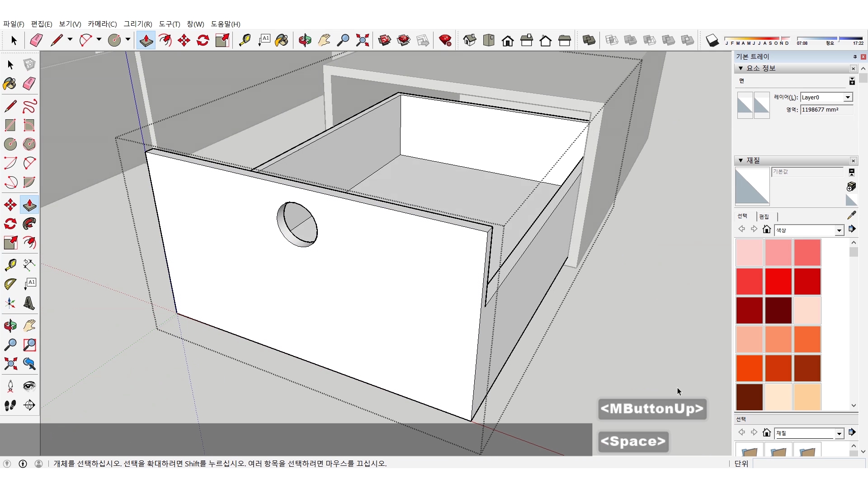Select the Eraser tool in top toolbar
Image resolution: width=868 pixels, height=488 pixels.
pyautogui.click(x=36, y=40)
